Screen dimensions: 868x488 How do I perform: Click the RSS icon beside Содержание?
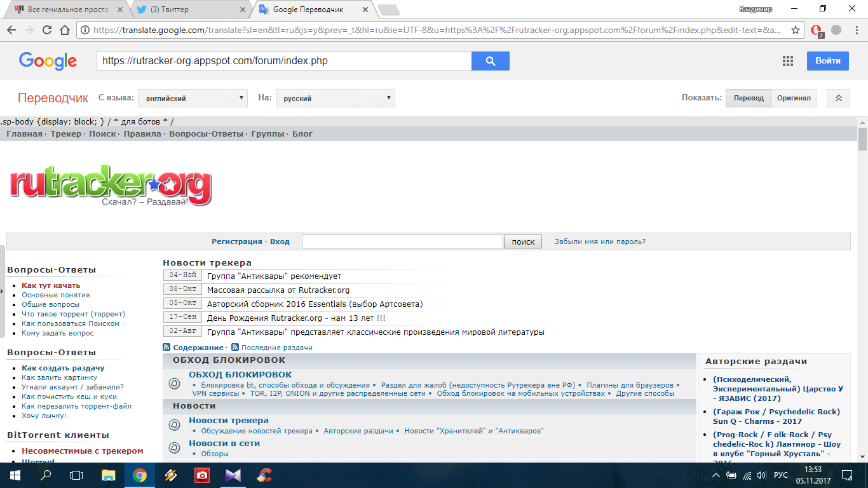(x=166, y=348)
